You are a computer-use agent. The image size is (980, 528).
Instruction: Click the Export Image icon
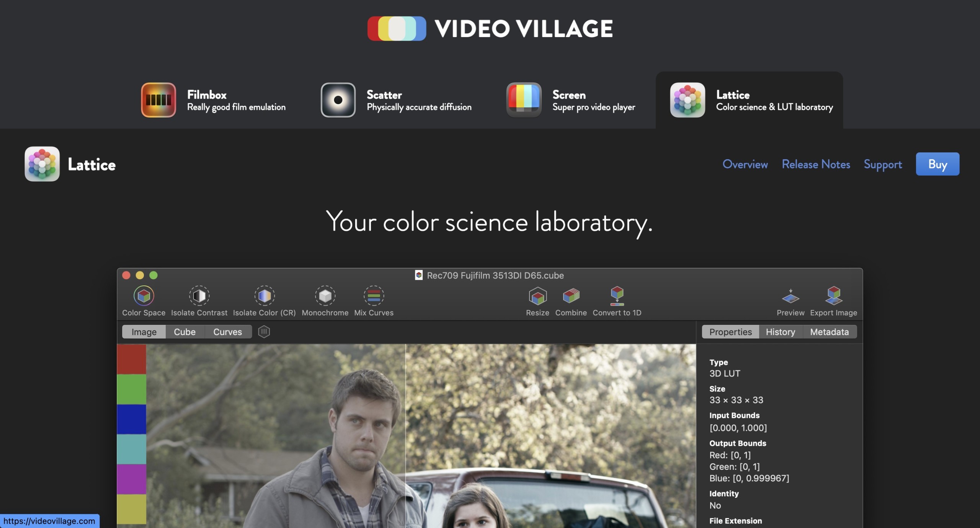(x=833, y=296)
